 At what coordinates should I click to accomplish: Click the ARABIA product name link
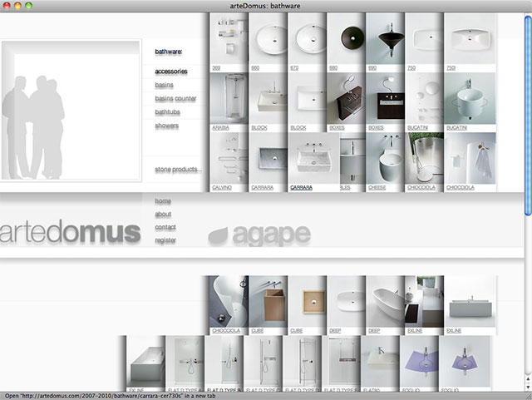point(220,128)
